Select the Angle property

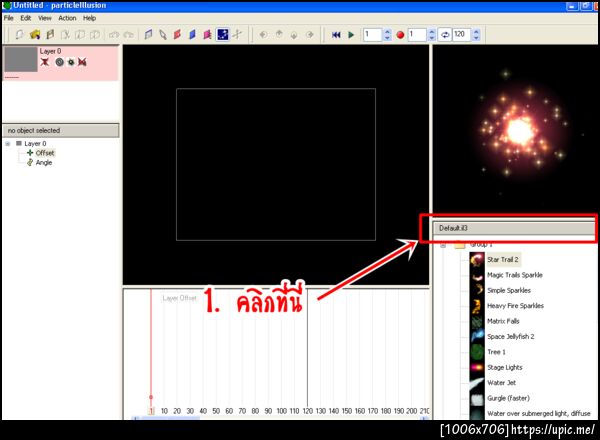[x=44, y=163]
